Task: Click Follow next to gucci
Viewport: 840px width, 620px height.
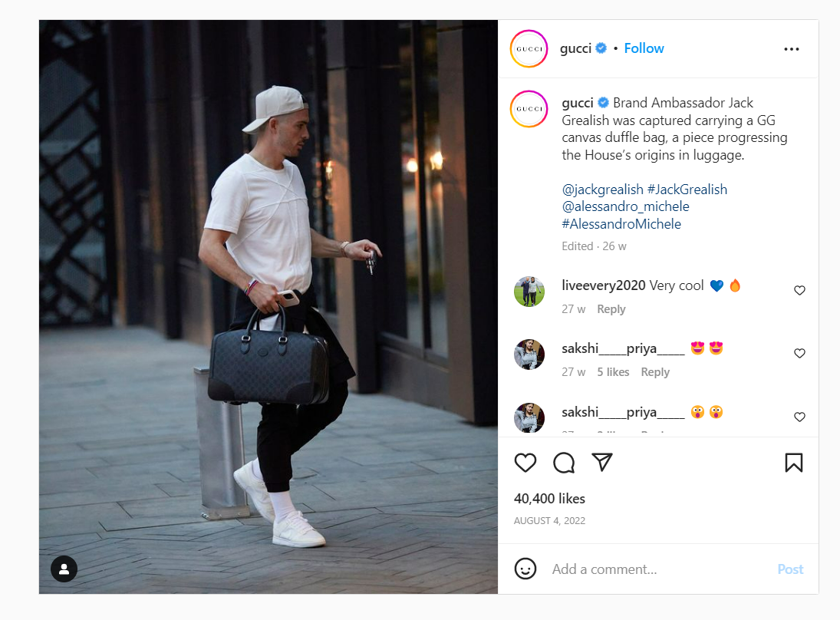Action: (644, 48)
